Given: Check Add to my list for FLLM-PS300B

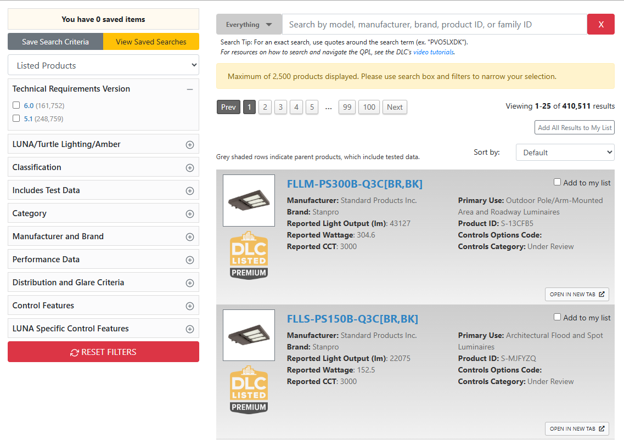Looking at the screenshot, I should click(x=557, y=182).
